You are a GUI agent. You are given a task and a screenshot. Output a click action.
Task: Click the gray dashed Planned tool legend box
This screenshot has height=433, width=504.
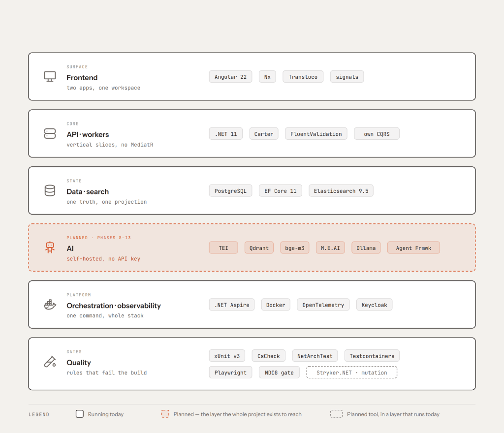(336, 414)
